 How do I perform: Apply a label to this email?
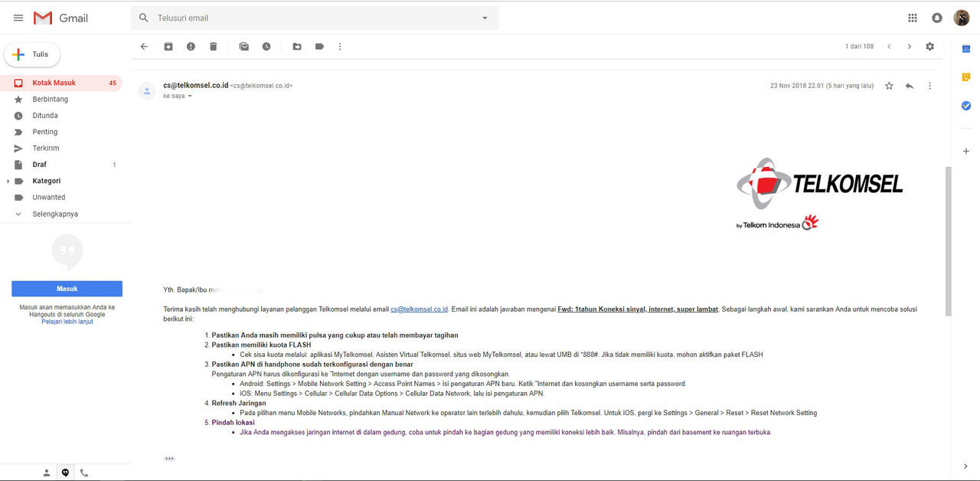click(319, 47)
